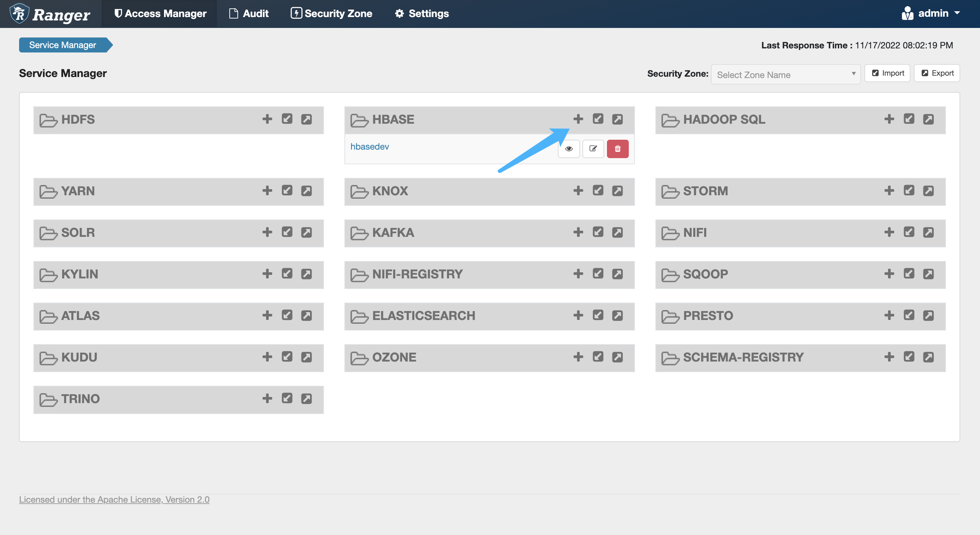
Task: Export HBASE policies
Action: point(617,119)
